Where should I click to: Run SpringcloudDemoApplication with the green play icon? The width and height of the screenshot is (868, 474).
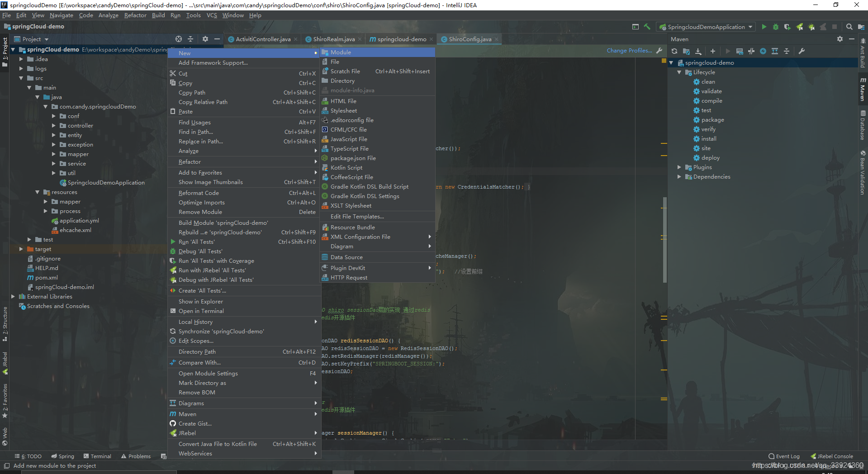[764, 27]
